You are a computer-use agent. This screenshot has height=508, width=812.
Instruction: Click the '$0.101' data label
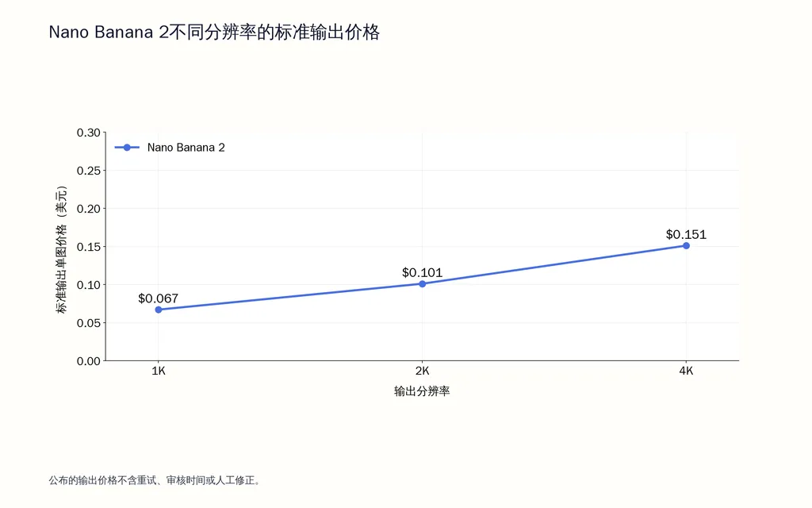point(422,272)
